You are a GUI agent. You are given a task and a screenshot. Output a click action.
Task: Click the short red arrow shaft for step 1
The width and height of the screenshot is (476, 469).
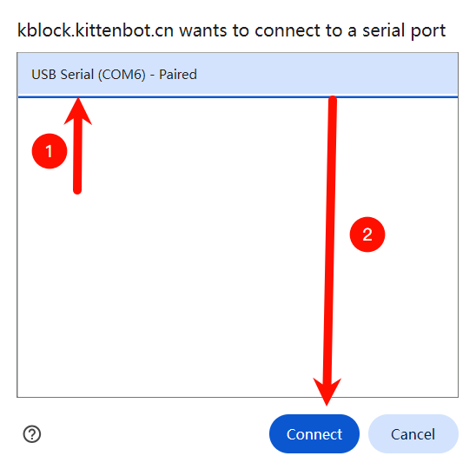(x=77, y=156)
